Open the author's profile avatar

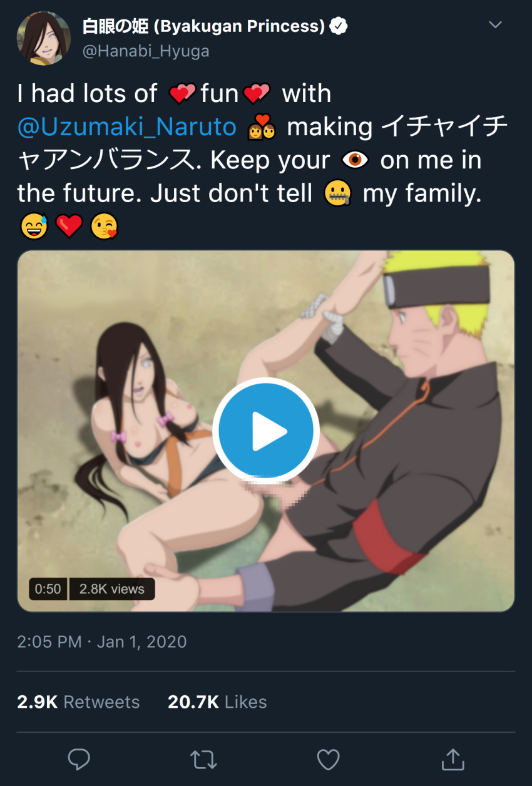coord(43,38)
